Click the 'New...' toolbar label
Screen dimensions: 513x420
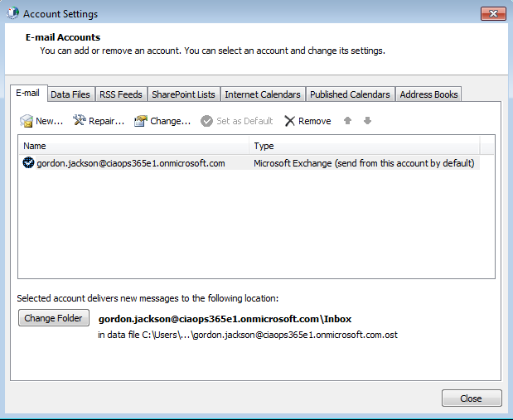tap(49, 121)
